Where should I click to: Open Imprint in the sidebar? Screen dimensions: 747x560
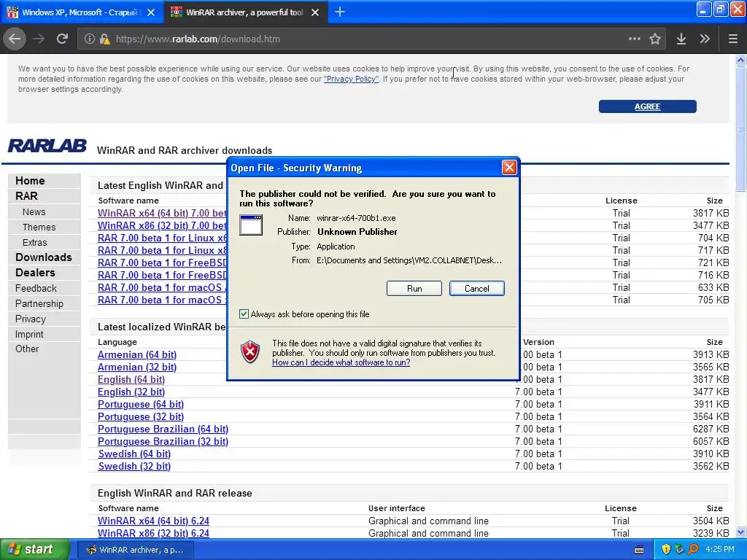pyautogui.click(x=29, y=334)
